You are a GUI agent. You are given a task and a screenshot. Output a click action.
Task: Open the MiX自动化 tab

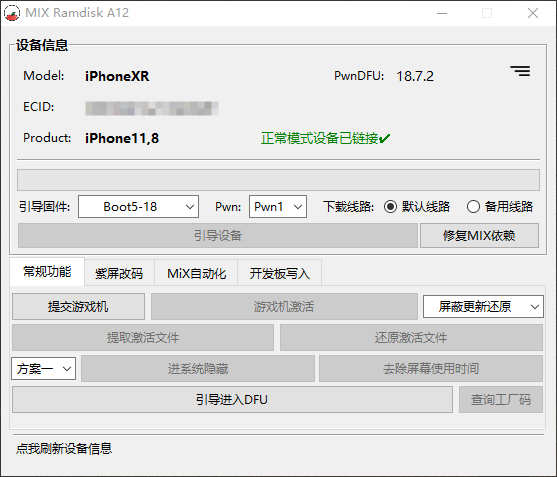tap(196, 273)
